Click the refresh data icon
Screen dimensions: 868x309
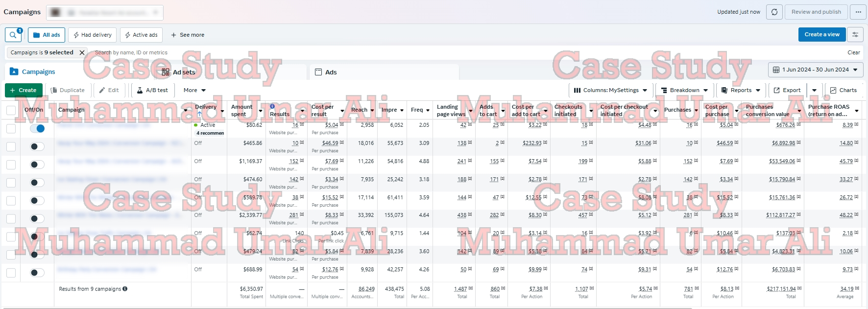point(774,12)
